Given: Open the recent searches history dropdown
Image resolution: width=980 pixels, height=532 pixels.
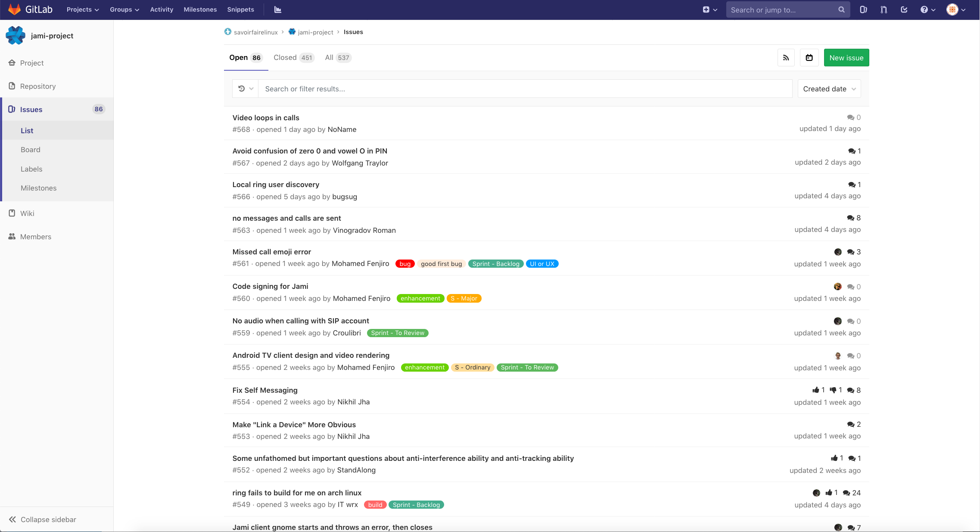Looking at the screenshot, I should [x=246, y=89].
